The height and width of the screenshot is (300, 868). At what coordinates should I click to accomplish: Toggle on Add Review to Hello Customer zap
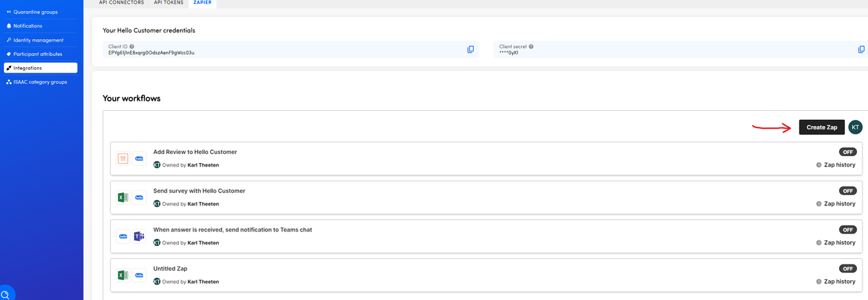pyautogui.click(x=847, y=152)
